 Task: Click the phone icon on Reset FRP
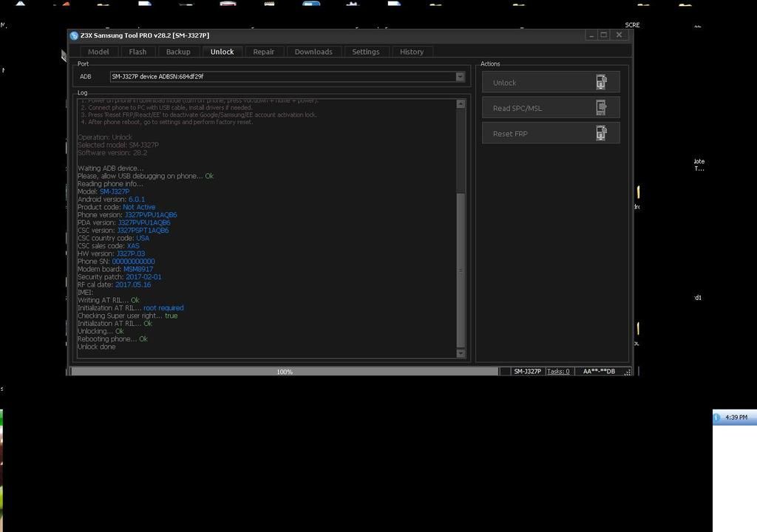point(601,134)
